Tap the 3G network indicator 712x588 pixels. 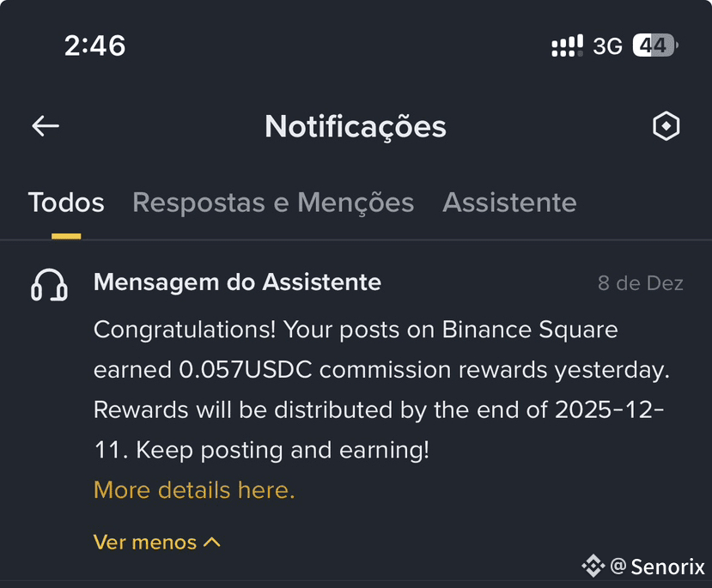click(607, 45)
